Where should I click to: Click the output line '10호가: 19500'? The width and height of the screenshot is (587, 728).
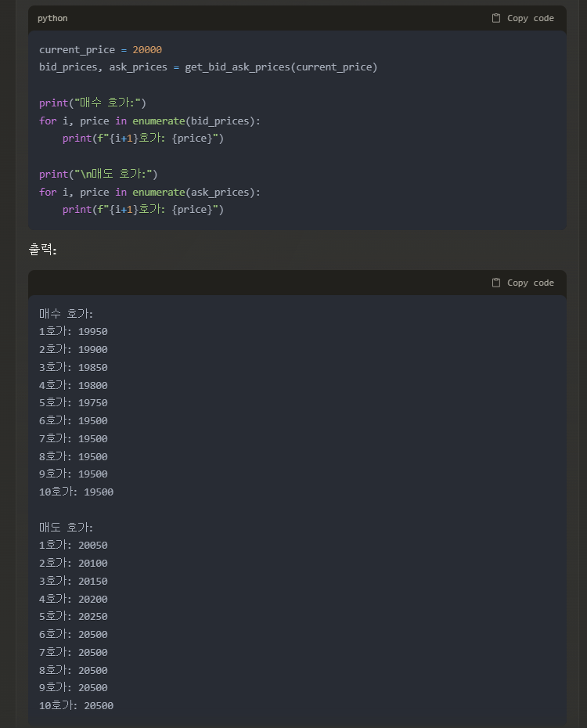(x=76, y=492)
